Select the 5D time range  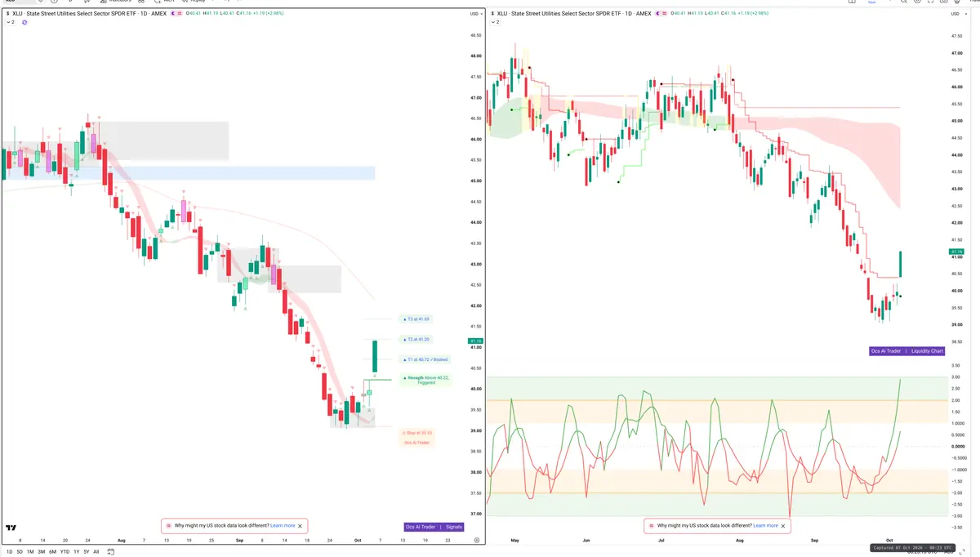20,552
